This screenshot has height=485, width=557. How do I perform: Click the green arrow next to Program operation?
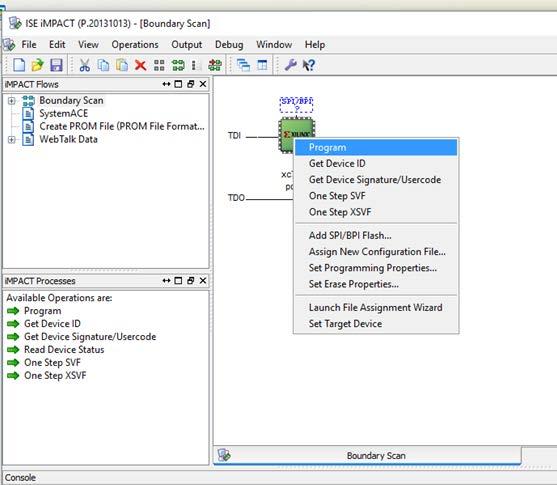click(13, 311)
